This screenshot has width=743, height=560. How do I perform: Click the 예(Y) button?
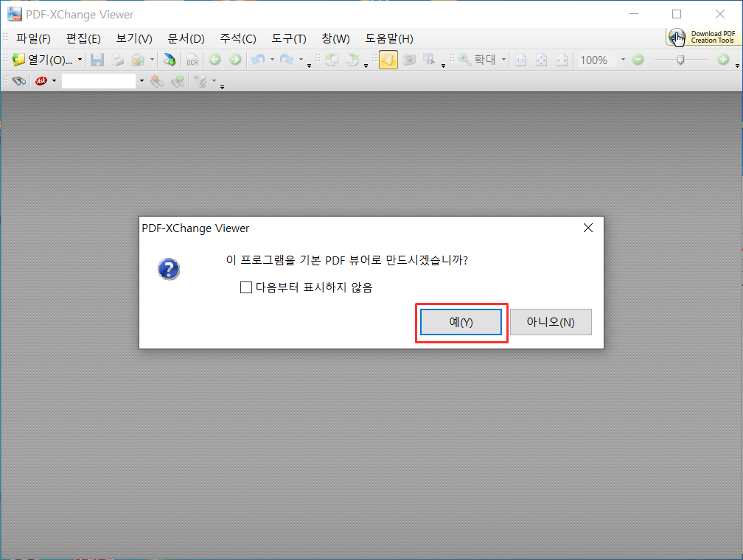(461, 322)
